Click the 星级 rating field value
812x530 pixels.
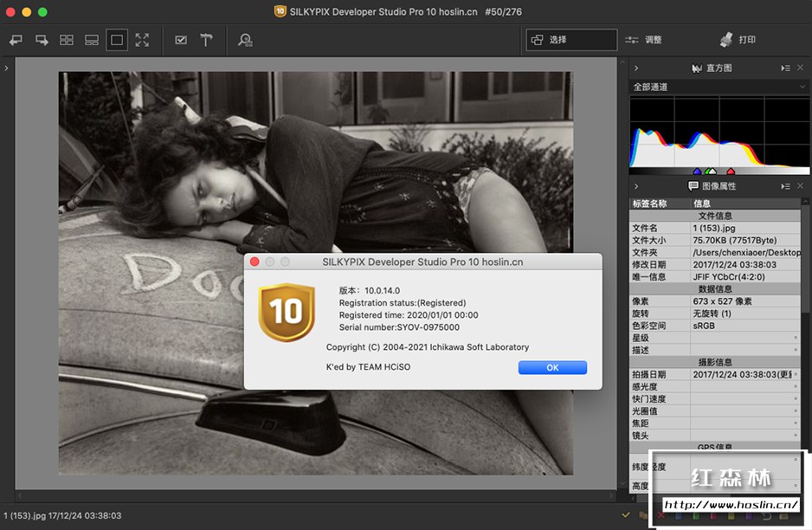[x=744, y=338]
